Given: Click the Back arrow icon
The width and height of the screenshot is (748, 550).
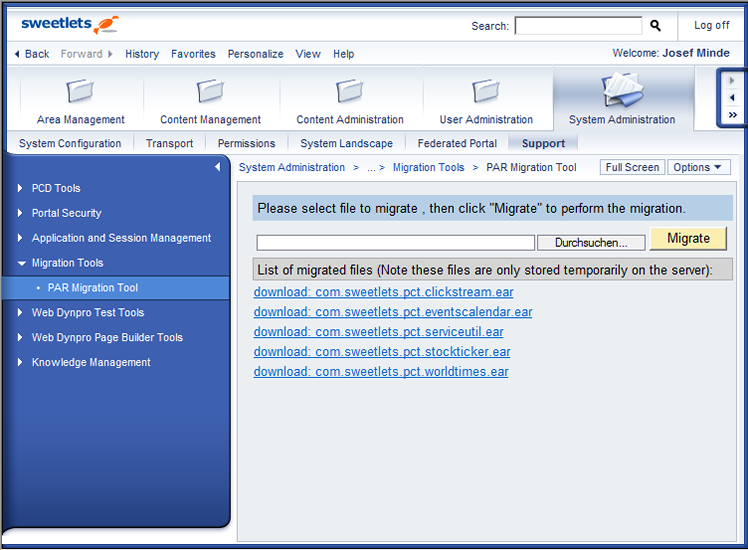Looking at the screenshot, I should pos(17,54).
